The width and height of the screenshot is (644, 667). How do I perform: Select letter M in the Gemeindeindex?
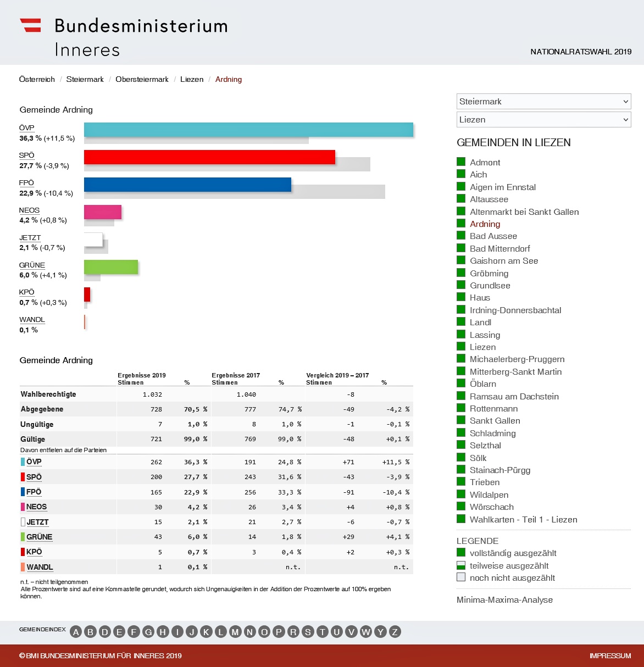(235, 632)
